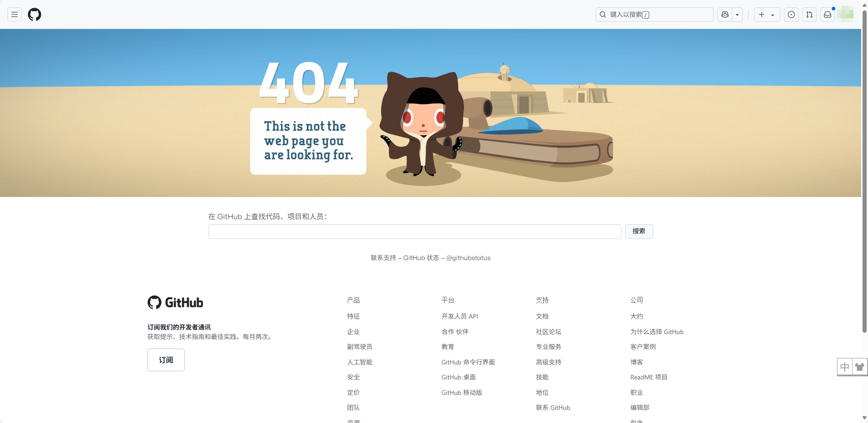The image size is (868, 423).
Task: Expand the plus create-new dropdown
Action: (767, 15)
